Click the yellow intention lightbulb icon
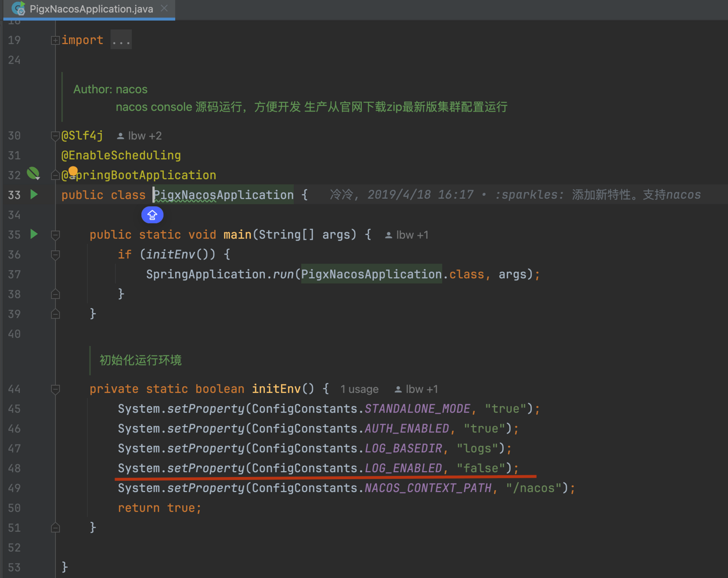The width and height of the screenshot is (728, 578). coord(73,171)
